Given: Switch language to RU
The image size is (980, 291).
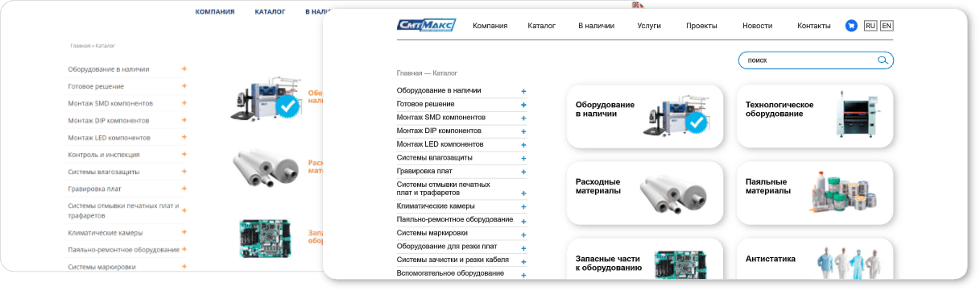Looking at the screenshot, I should click(870, 26).
